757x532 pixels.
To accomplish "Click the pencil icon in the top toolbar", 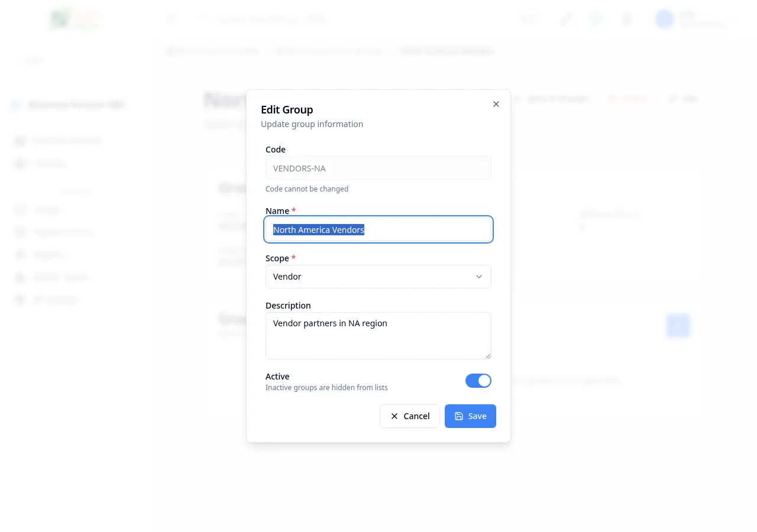I will 566,19.
